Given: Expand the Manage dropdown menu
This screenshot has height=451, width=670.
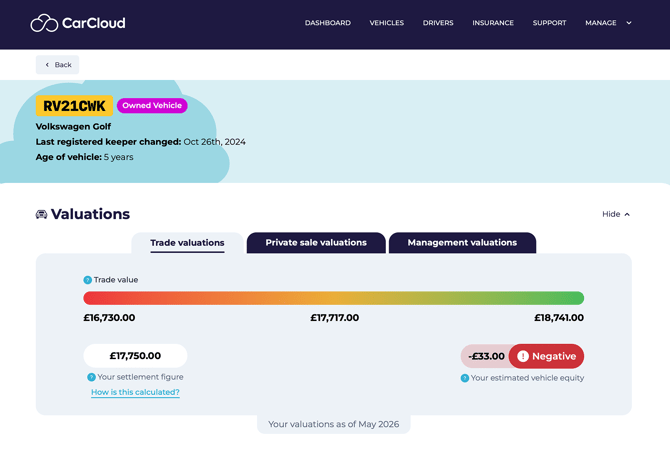Looking at the screenshot, I should click(x=608, y=23).
